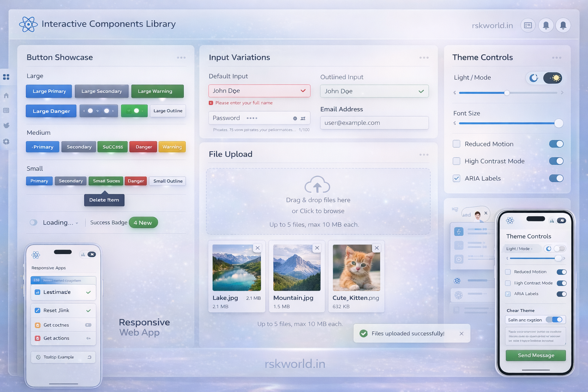Click the React atom logo in the header
This screenshot has height=392, width=588.
(28, 24)
